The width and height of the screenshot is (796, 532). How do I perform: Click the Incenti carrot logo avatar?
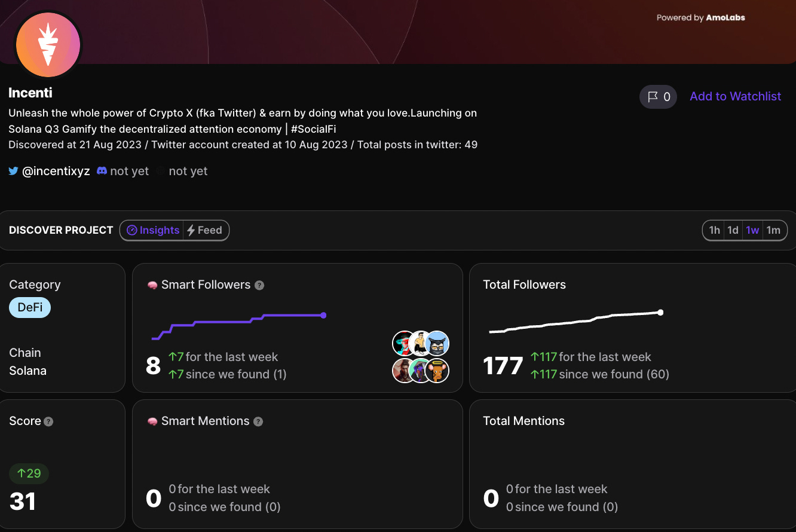pyautogui.click(x=48, y=45)
